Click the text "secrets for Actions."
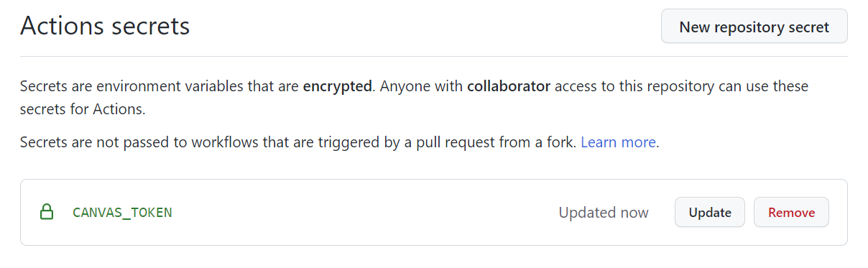Screen dimensions: 868x268 click(x=83, y=110)
